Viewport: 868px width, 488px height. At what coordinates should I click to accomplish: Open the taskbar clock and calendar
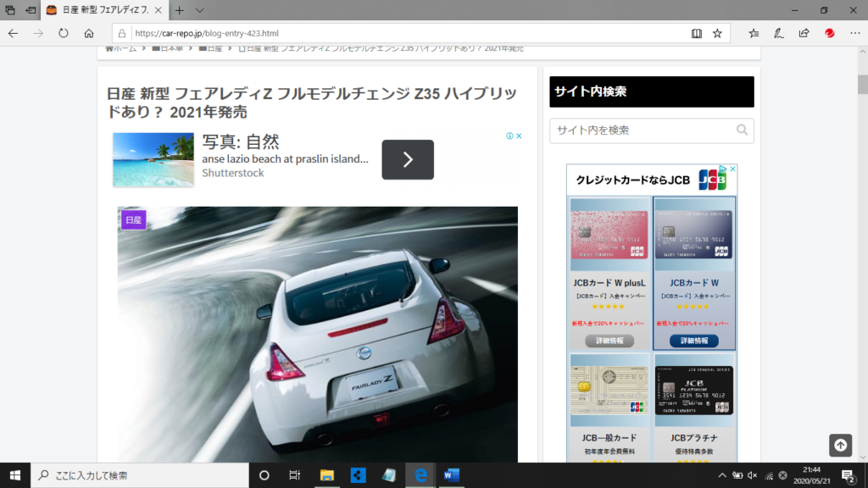(x=811, y=475)
